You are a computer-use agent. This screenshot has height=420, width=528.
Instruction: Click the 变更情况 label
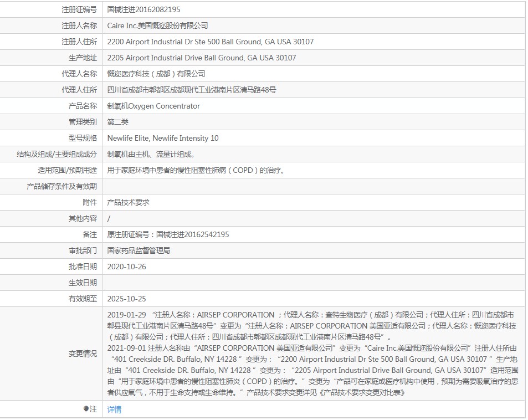point(83,354)
